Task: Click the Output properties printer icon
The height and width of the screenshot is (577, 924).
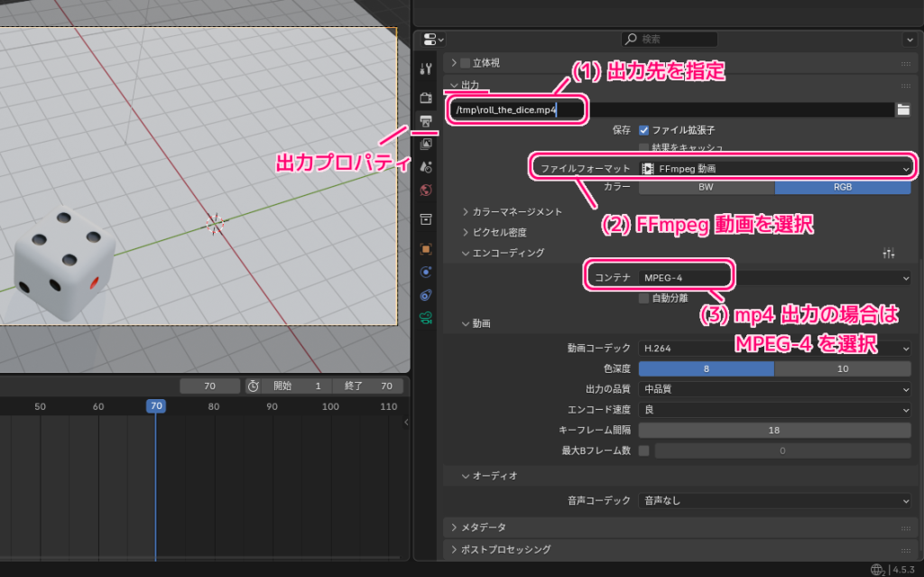Action: point(426,121)
